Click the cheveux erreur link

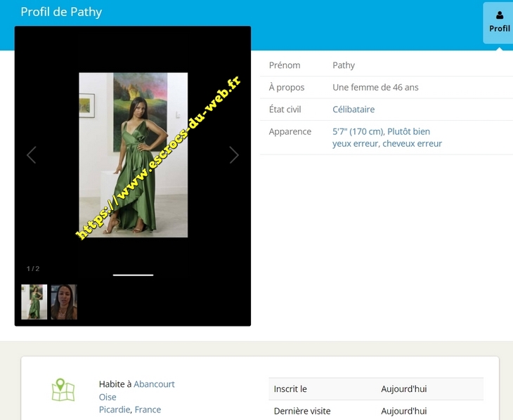413,143
